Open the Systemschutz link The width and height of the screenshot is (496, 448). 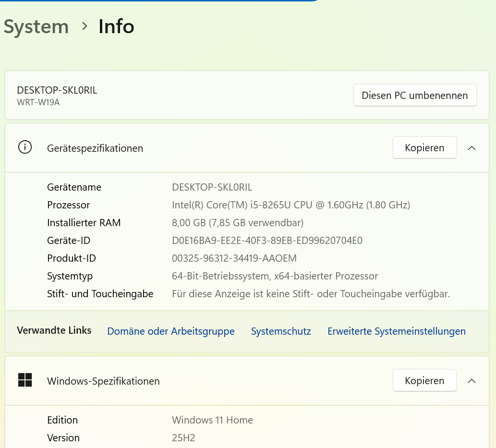click(281, 331)
